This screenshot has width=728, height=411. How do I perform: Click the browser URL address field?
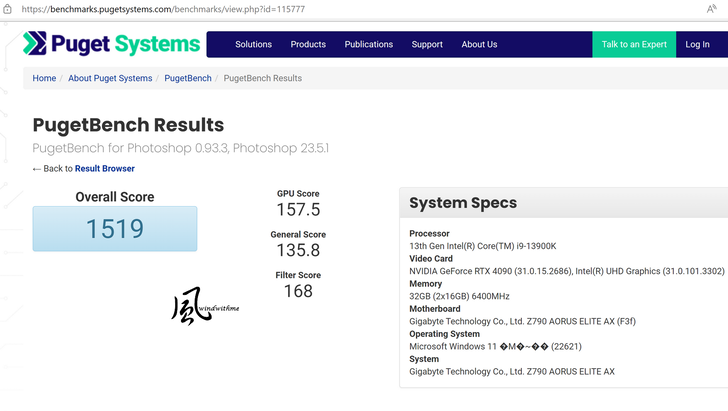pyautogui.click(x=300, y=8)
